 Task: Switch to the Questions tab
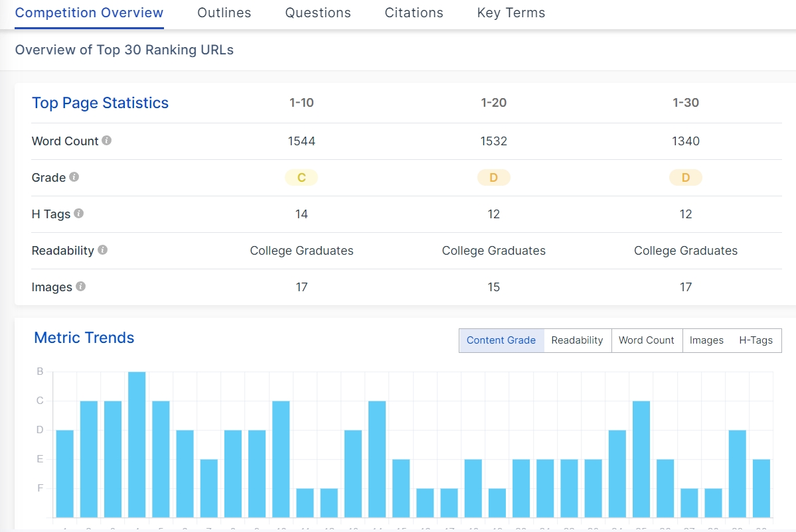click(318, 13)
